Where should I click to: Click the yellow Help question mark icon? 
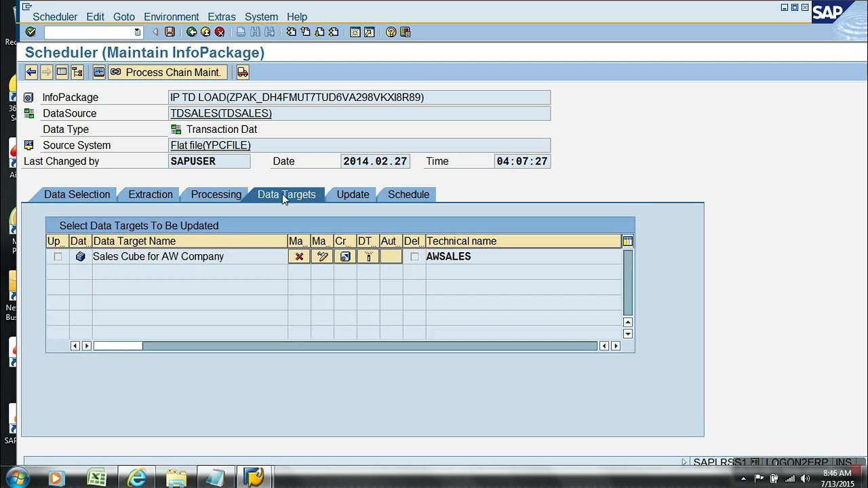(391, 32)
